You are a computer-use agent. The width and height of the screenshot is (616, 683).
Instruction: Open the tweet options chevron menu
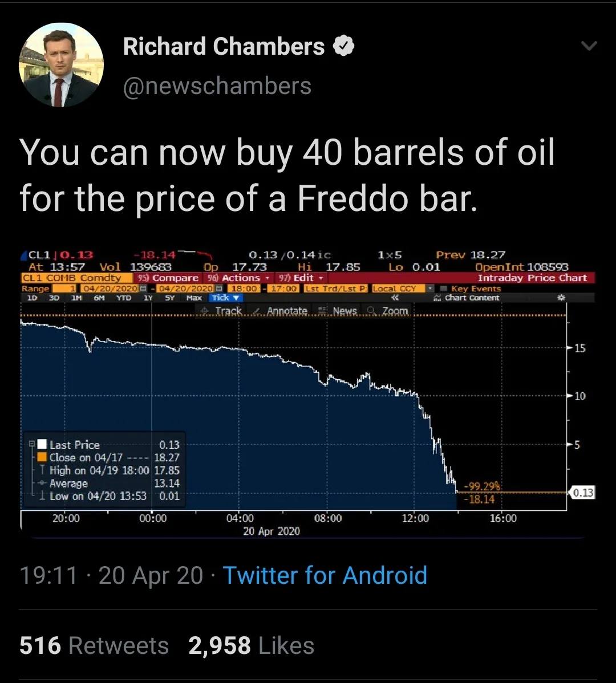(x=589, y=45)
